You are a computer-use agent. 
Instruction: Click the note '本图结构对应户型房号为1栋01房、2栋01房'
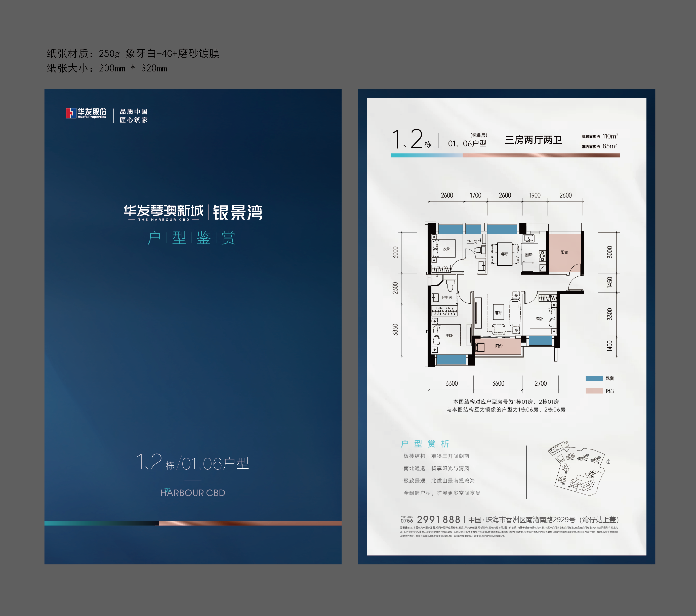pos(506,402)
